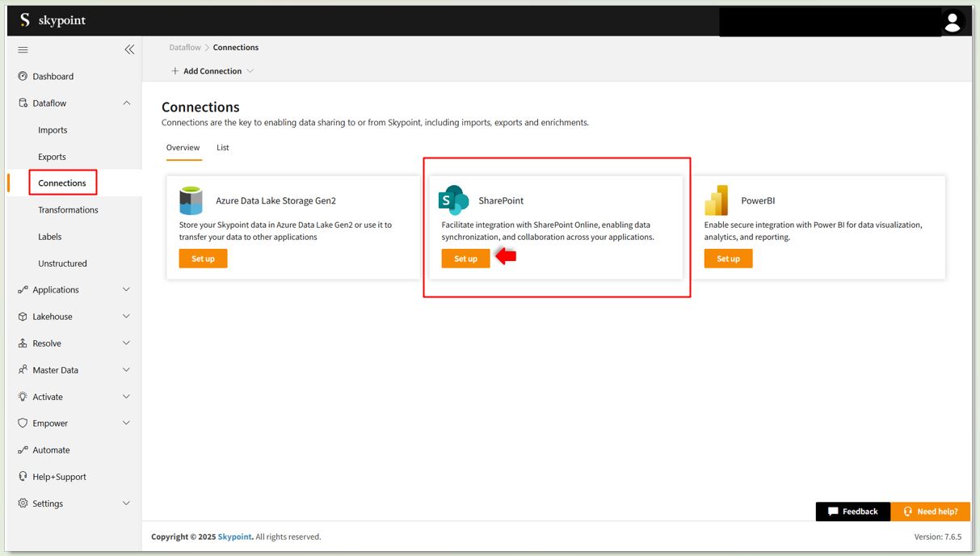
Task: Set up the SharePoint connection
Action: (465, 259)
